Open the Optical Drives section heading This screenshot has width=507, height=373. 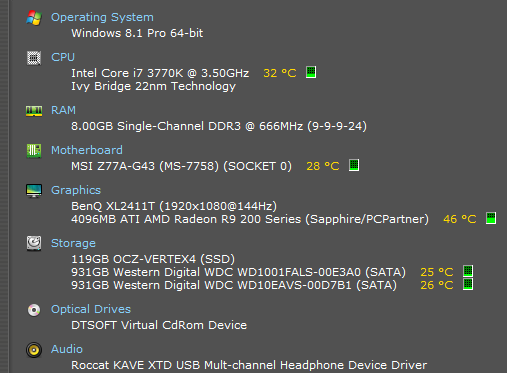point(91,309)
